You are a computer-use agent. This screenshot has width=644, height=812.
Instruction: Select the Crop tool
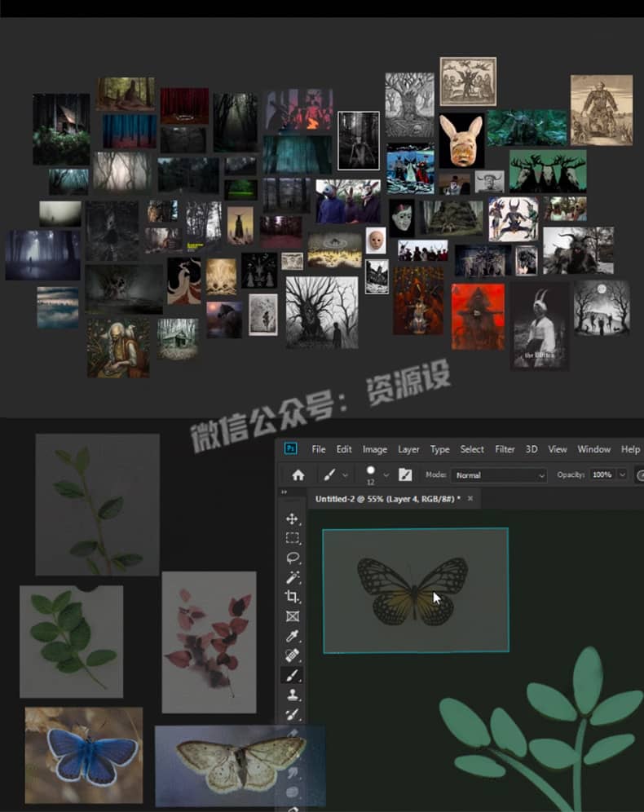click(292, 597)
